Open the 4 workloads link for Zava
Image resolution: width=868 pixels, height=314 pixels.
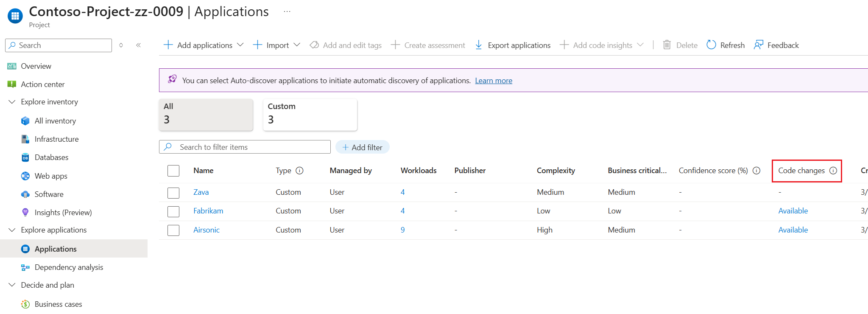pyautogui.click(x=403, y=192)
